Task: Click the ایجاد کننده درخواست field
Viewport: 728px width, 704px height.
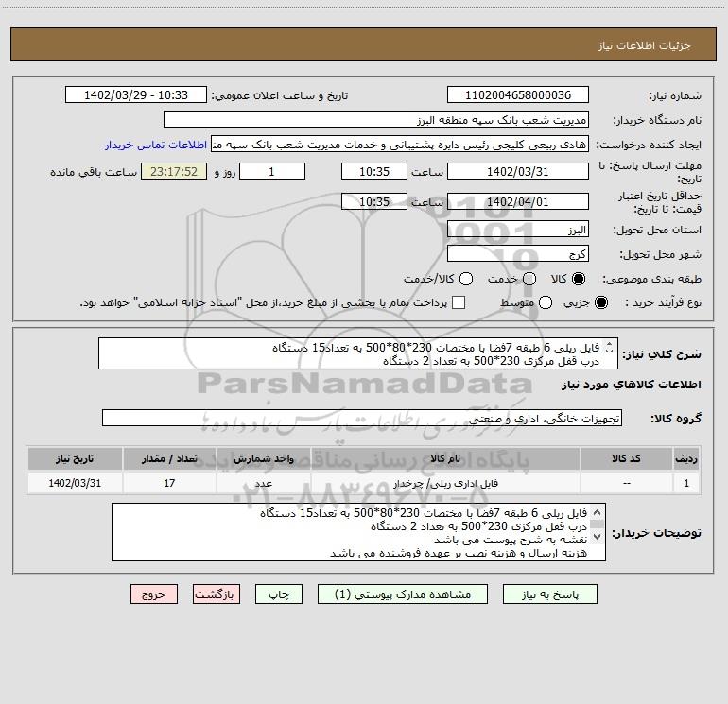Action: (400, 145)
